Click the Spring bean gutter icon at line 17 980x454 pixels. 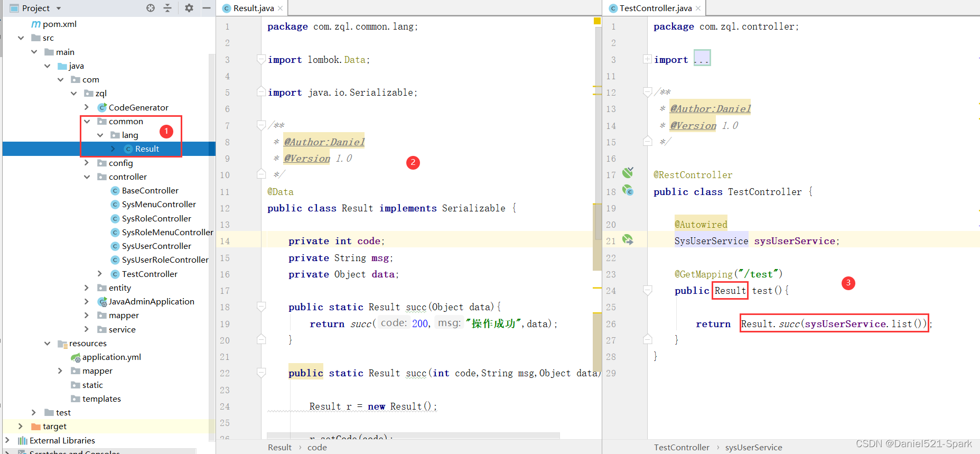point(628,173)
